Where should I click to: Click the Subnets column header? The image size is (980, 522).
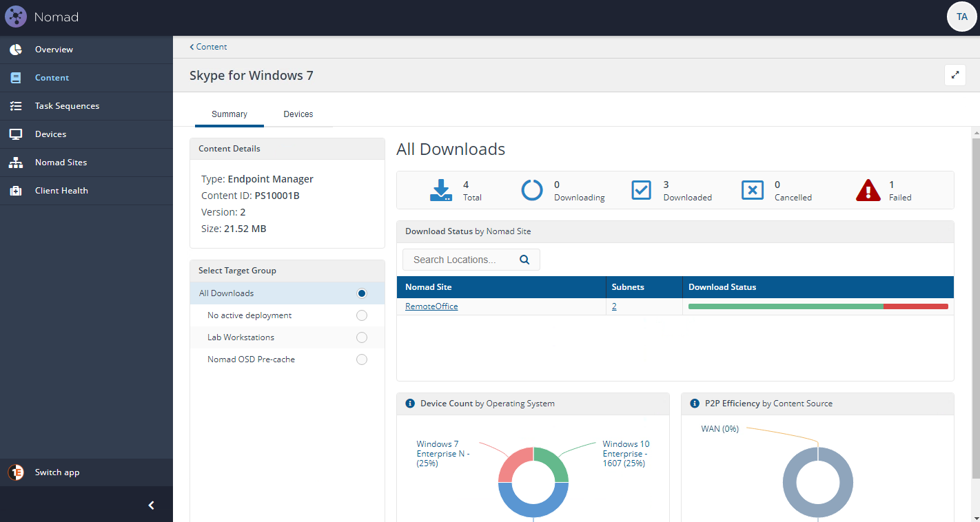pos(644,287)
